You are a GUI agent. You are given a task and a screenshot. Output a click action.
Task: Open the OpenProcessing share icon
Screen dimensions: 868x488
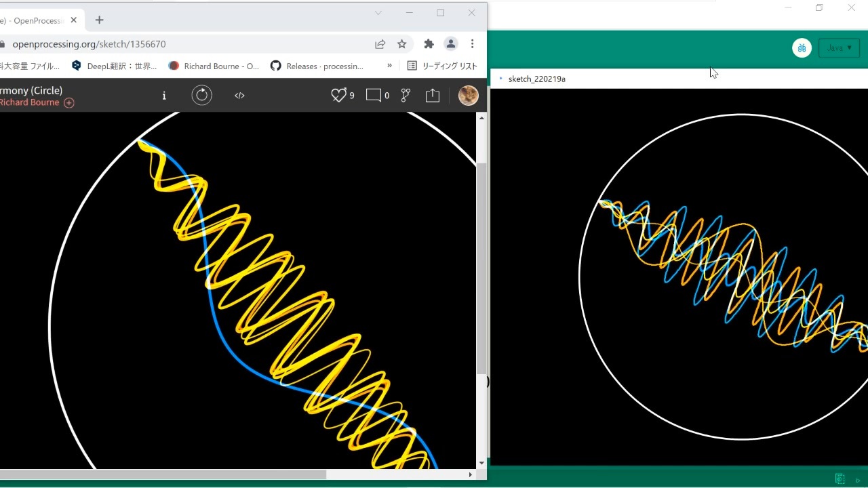tap(433, 96)
